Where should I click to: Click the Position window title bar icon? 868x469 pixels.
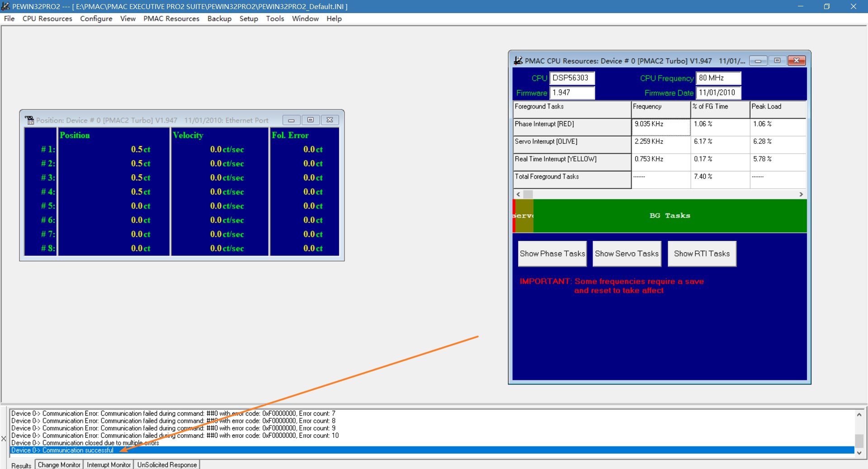pos(29,120)
